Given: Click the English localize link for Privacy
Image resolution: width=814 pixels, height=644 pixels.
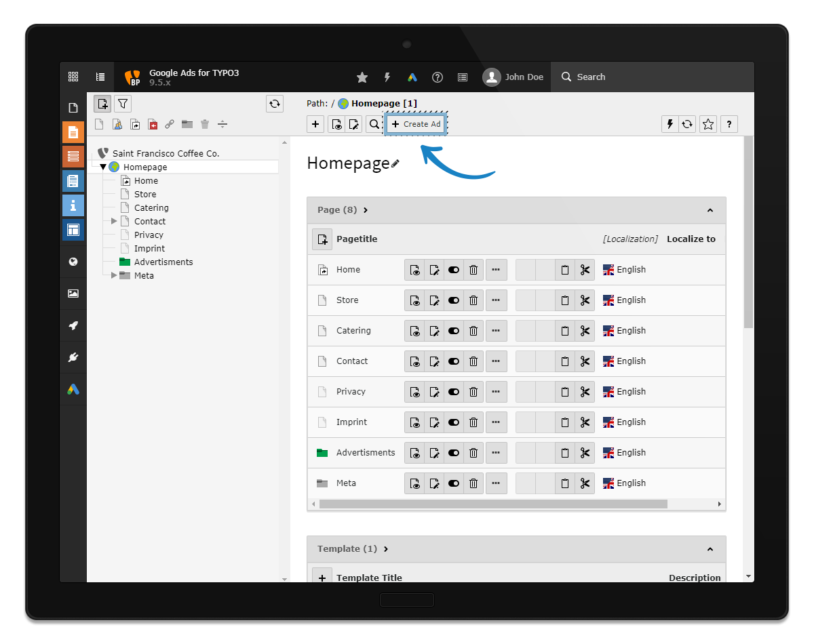Looking at the screenshot, I should (x=631, y=392).
